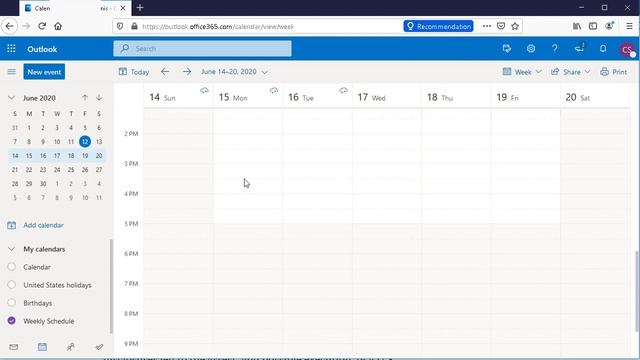Select June 22 in mini calendar

29,170
